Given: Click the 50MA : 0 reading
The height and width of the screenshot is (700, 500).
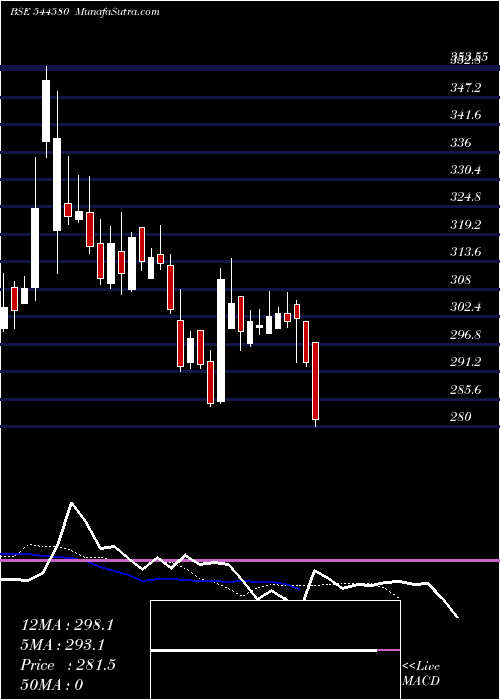Looking at the screenshot, I should click(x=52, y=685).
